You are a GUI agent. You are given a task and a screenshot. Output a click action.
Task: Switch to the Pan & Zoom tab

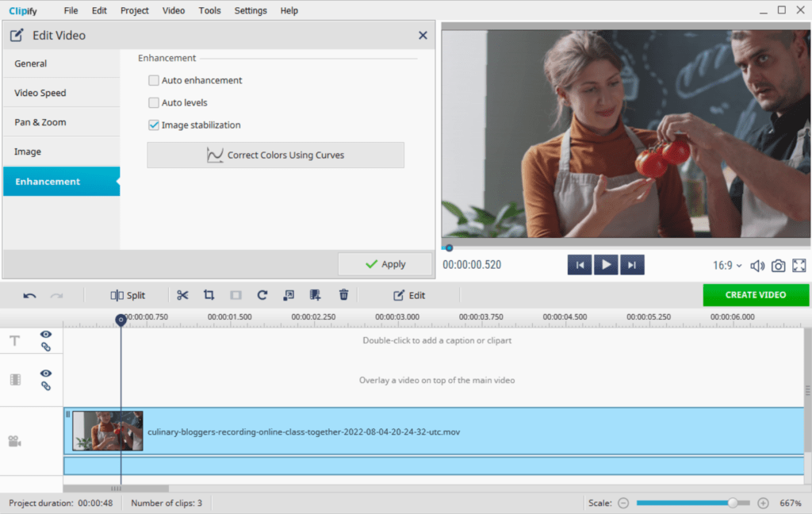[62, 122]
